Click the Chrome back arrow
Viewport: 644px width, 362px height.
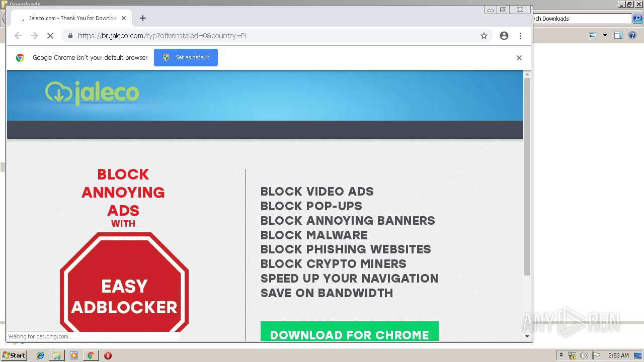click(x=18, y=36)
